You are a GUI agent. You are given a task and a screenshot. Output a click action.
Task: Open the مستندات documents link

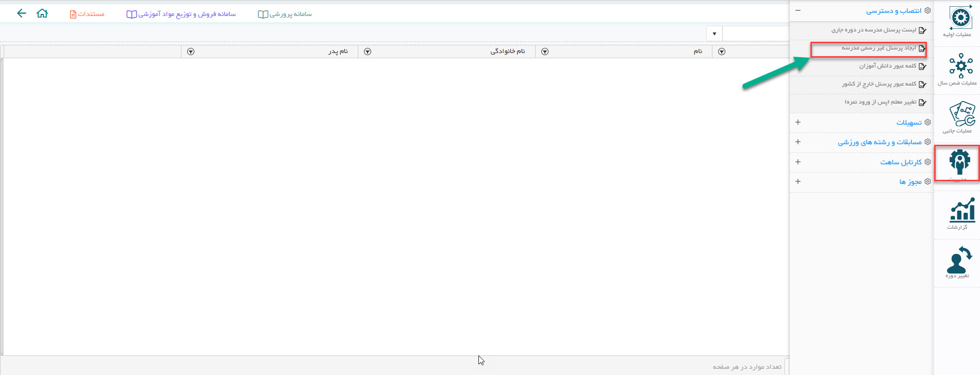(x=87, y=14)
